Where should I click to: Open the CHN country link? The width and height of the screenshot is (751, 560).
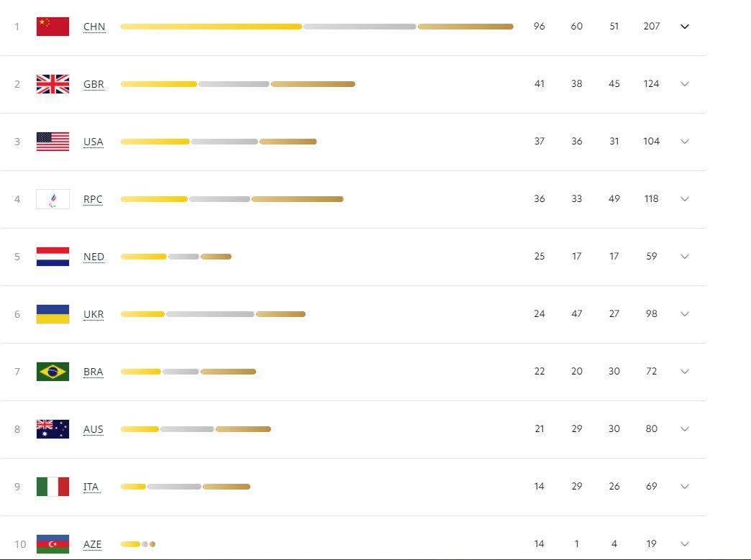[x=94, y=27]
